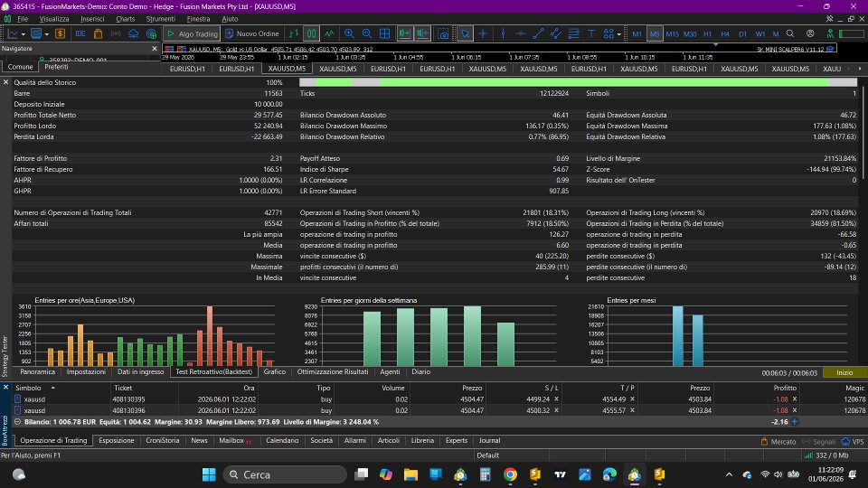Screen dimensions: 868x488
Task: Switch timeframe to H1
Action: pyautogui.click(x=707, y=33)
